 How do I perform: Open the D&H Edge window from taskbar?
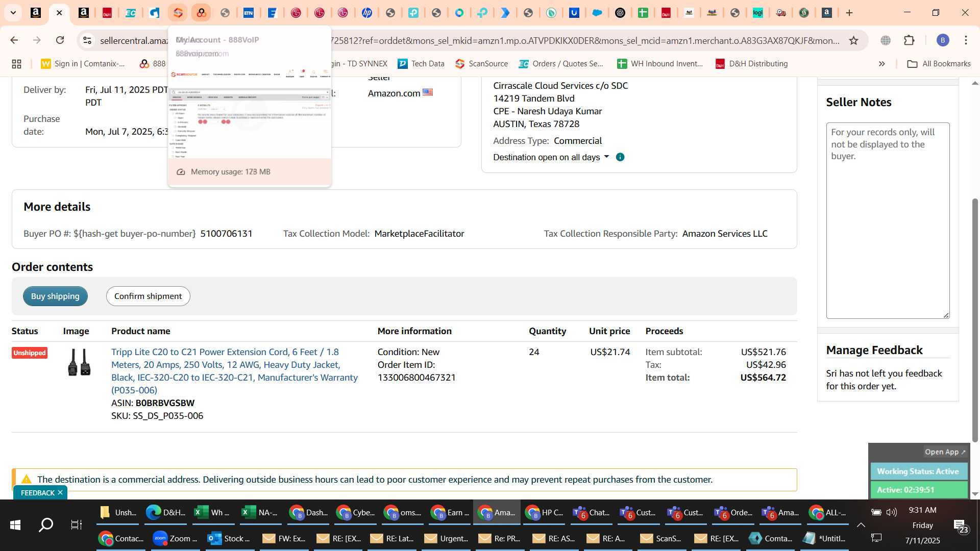[x=165, y=513]
